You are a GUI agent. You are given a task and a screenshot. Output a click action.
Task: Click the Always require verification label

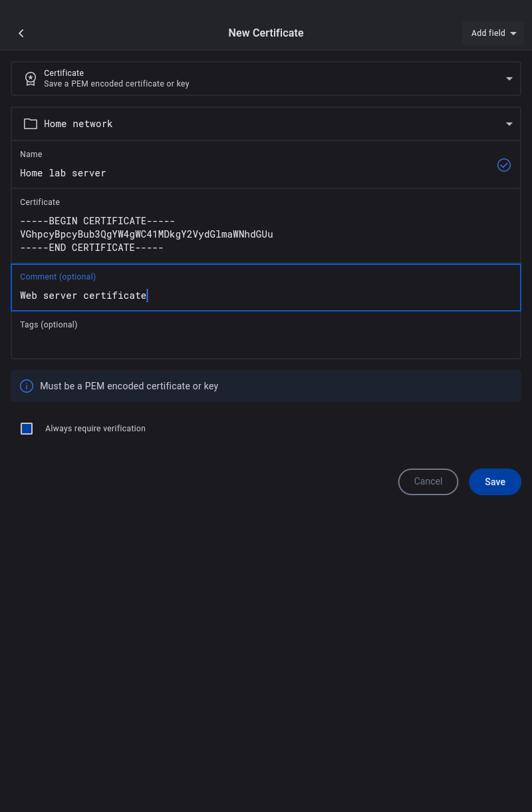point(95,429)
